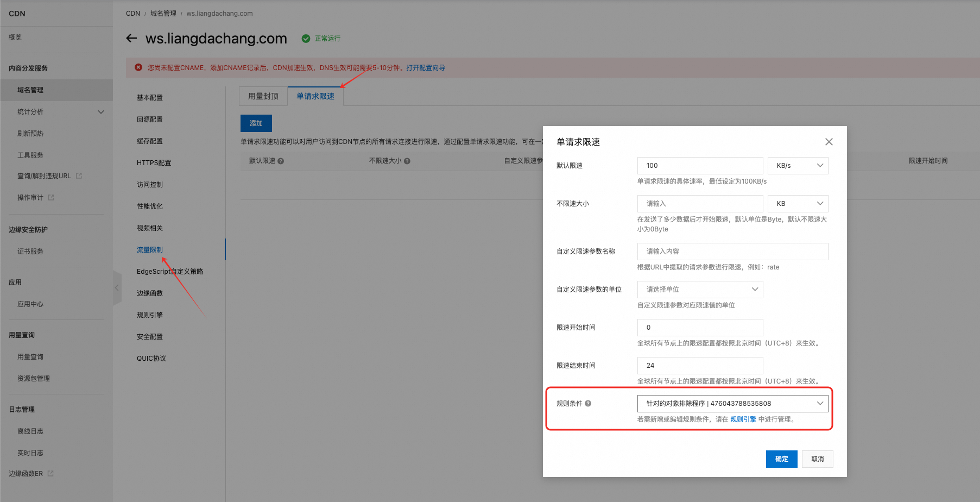980x502 pixels.
Task: Open 性能优化 settings menu
Action: 150,206
